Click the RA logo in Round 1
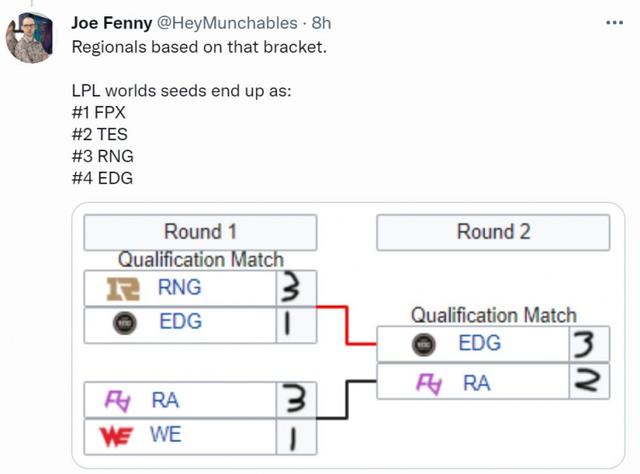This screenshot has width=640, height=474. pos(118,401)
